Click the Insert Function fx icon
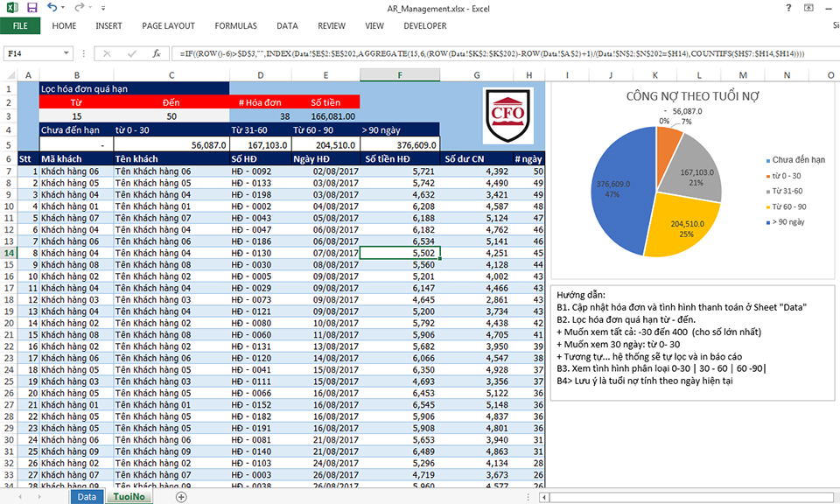The image size is (840, 504). [x=157, y=53]
